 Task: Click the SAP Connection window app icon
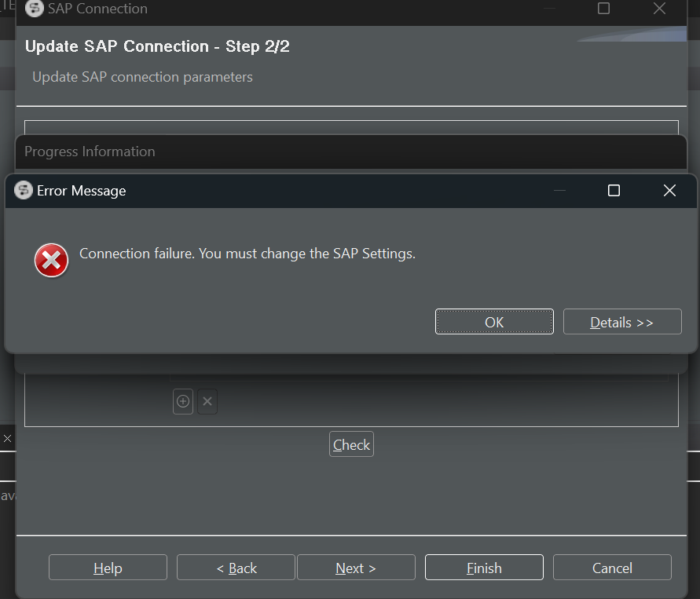[35, 9]
